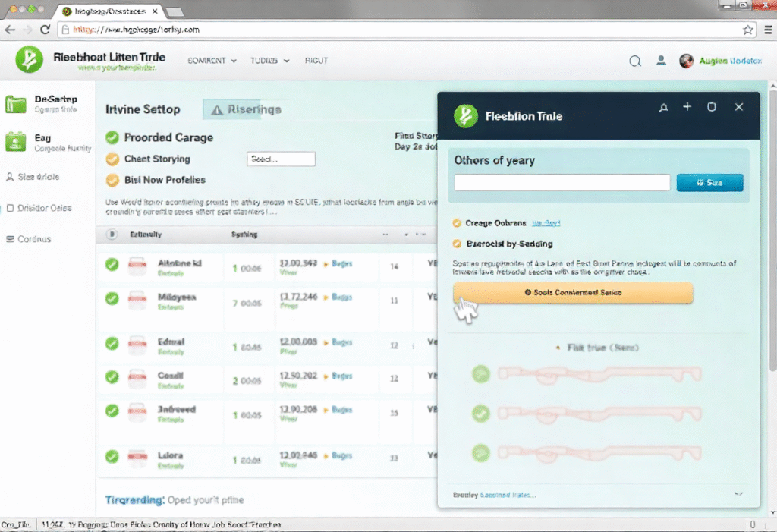Viewport: 777px width, 532px height.
Task: Click the lock icon in address bar
Action: tap(65, 30)
